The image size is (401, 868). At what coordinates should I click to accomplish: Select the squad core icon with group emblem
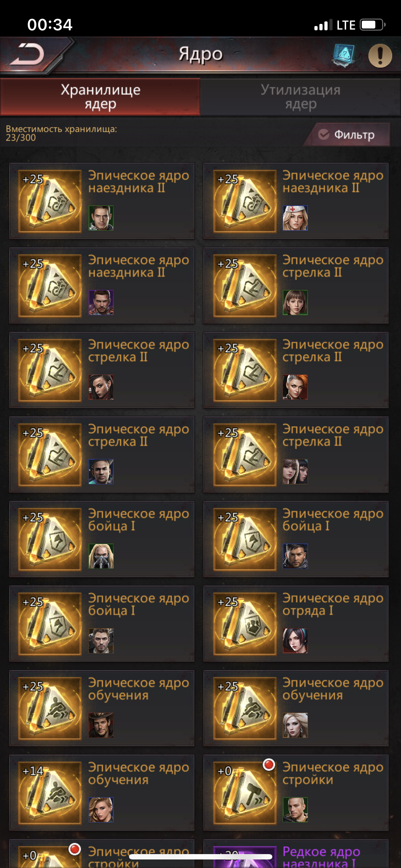coord(245,624)
